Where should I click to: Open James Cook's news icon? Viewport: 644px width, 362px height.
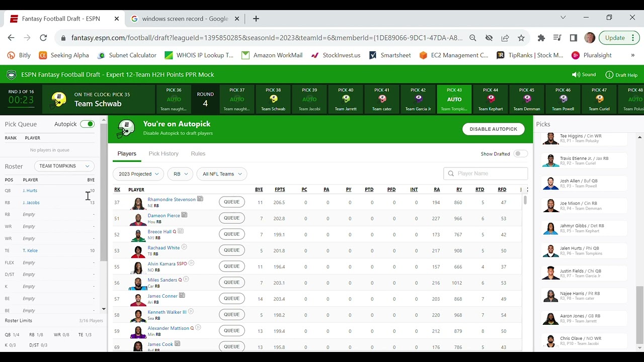tap(177, 344)
